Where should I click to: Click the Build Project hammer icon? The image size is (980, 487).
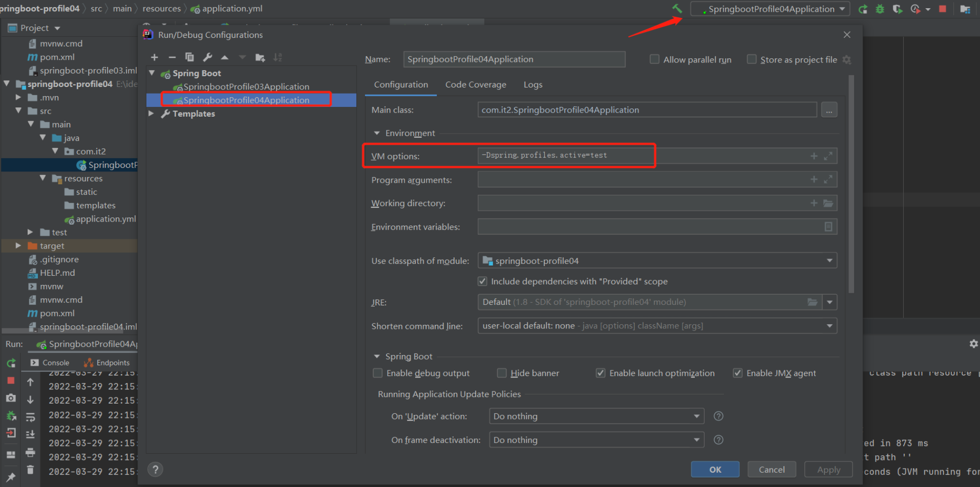tap(677, 9)
